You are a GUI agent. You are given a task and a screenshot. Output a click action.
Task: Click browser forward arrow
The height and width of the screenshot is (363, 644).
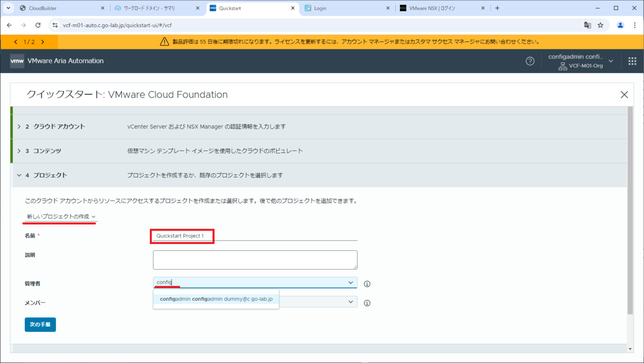click(24, 25)
